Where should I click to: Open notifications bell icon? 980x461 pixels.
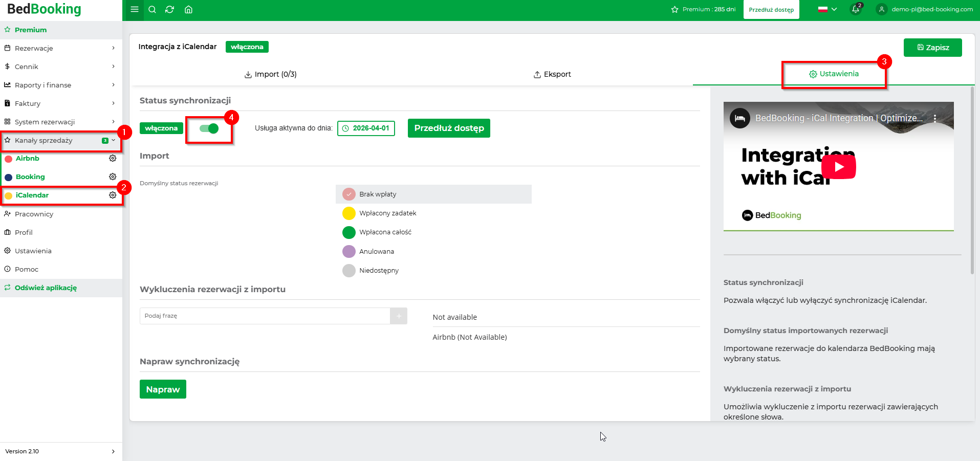coord(856,9)
